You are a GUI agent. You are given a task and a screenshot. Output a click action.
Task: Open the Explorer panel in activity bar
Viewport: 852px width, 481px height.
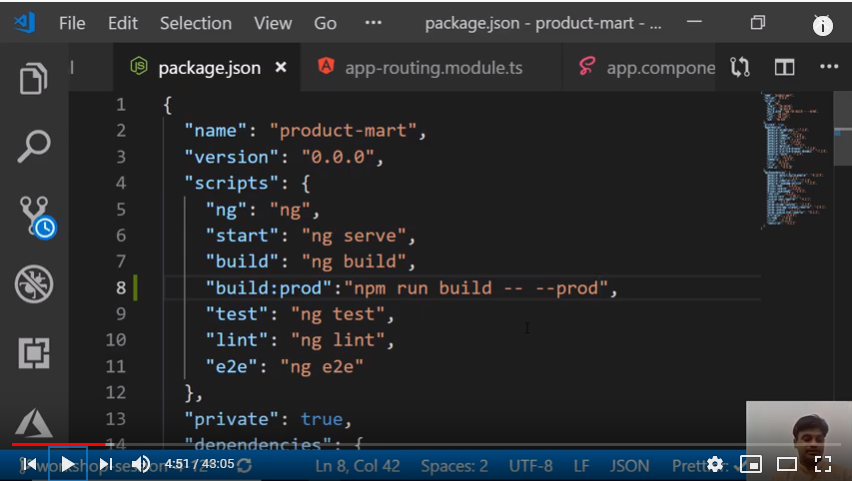pyautogui.click(x=34, y=79)
